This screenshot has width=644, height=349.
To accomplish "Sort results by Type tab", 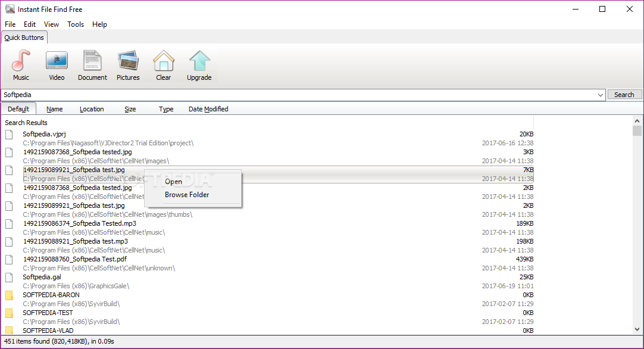I will pyautogui.click(x=166, y=109).
